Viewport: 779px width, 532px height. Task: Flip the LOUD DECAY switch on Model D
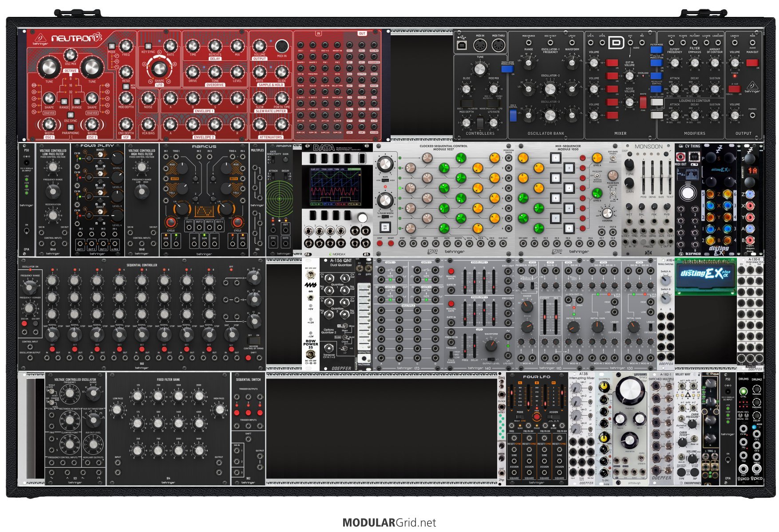coord(656,115)
